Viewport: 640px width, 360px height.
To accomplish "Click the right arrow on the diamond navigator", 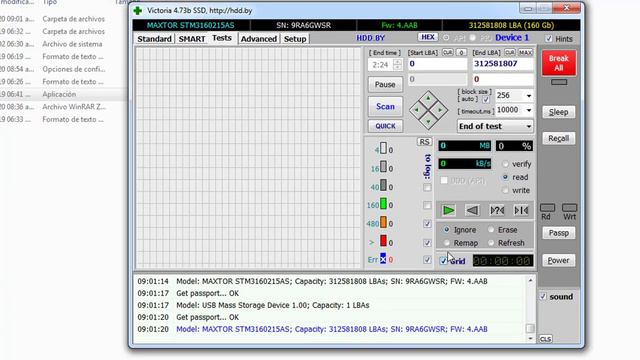I will click(440, 110).
